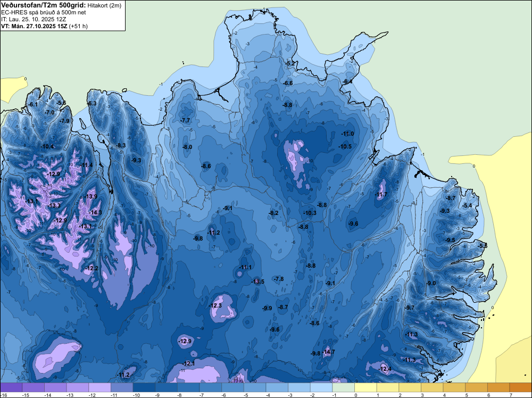Viewport: 532px width, 398px height.
Task: Click the -12.3 temperature value
Action: point(215,306)
